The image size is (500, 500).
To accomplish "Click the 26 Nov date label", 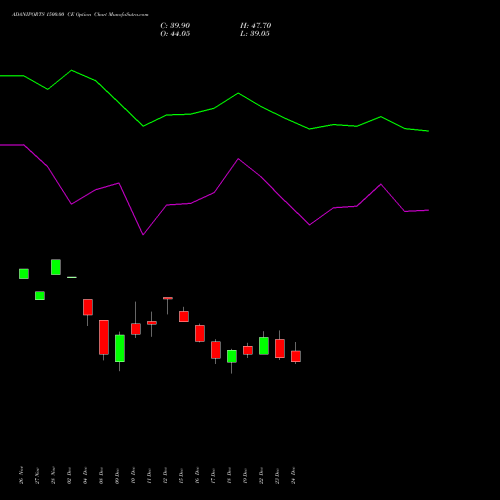I will [x=21, y=475].
